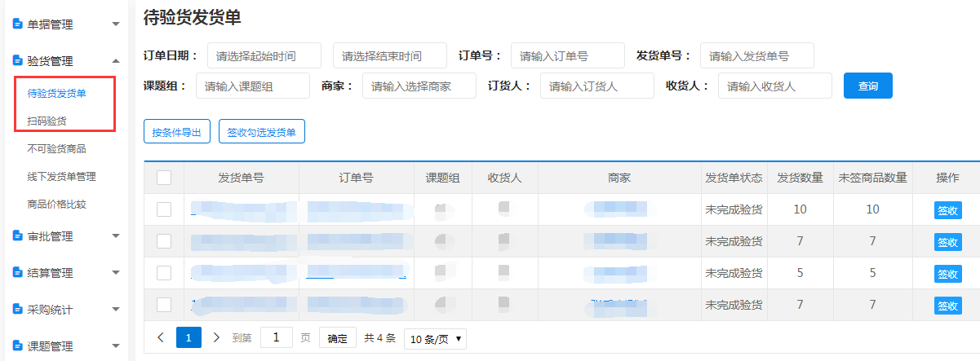Click the 结算管理 sidebar icon
Viewport: 980px width, 361px height.
17,273
